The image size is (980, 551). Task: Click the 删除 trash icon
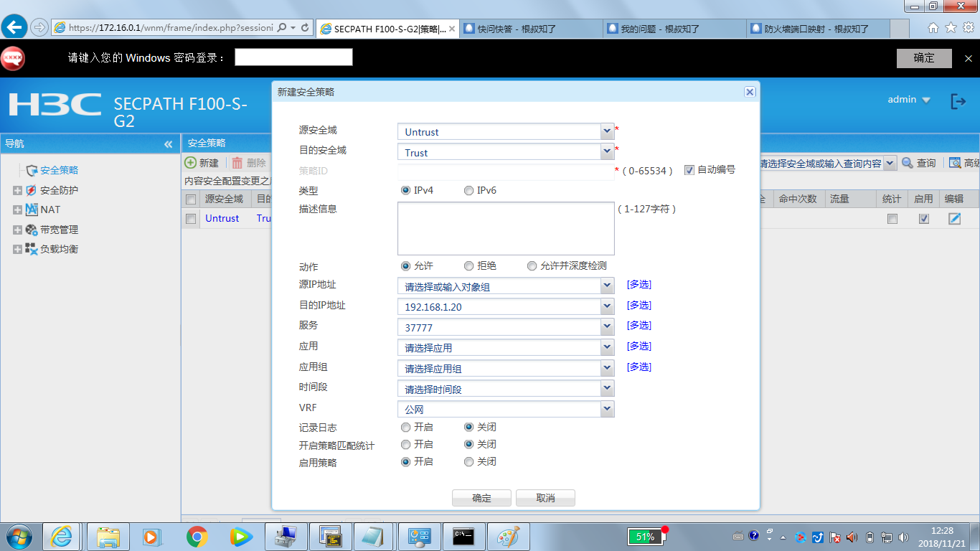coord(237,163)
